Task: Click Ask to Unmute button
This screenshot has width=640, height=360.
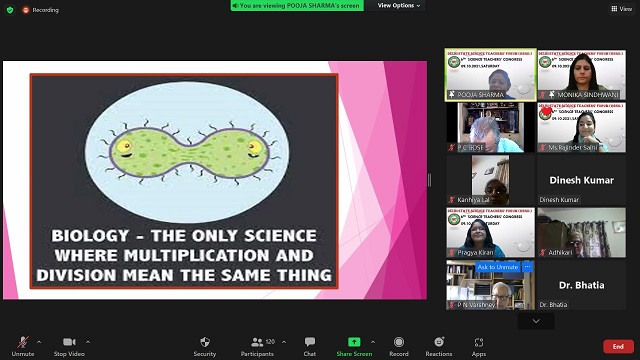Action: point(498,267)
